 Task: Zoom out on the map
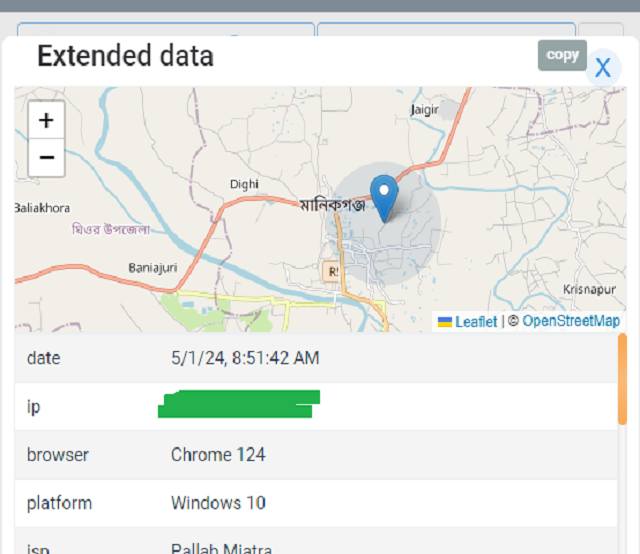coord(46,157)
